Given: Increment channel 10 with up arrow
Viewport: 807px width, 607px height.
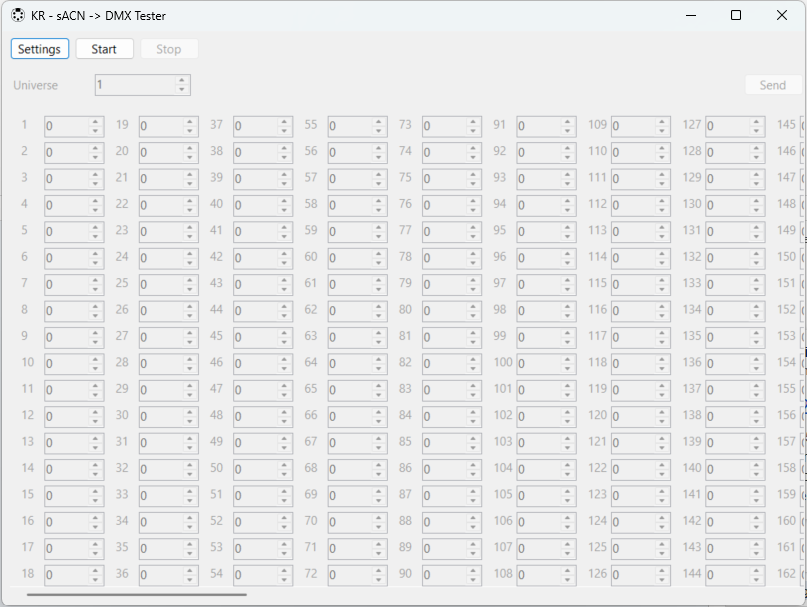Looking at the screenshot, I should coord(95,359).
